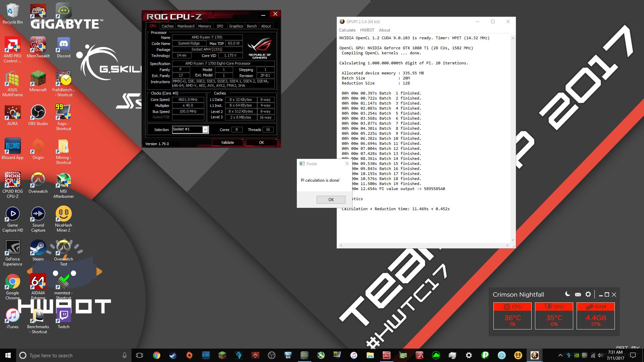Show hidden system tray icons chevron

coord(560,355)
